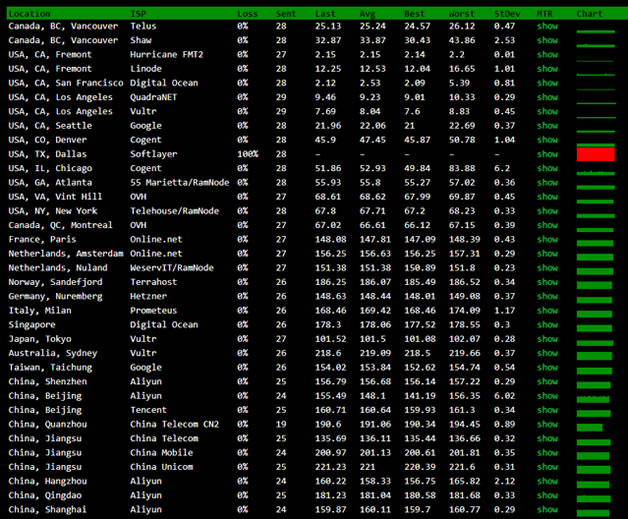Screen dimensions: 628x519
Task: Show MTR for Terrahost Sandefjord
Action: [x=547, y=282]
